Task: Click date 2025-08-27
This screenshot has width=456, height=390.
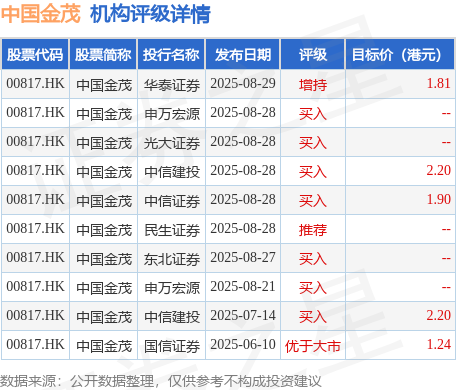Action: pos(243,257)
